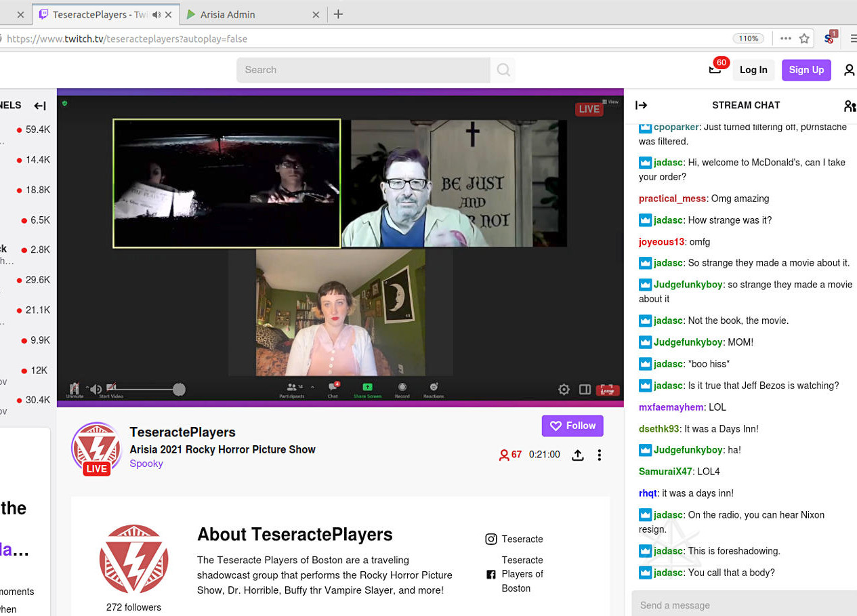Open the Twitch player settings gear

point(564,389)
